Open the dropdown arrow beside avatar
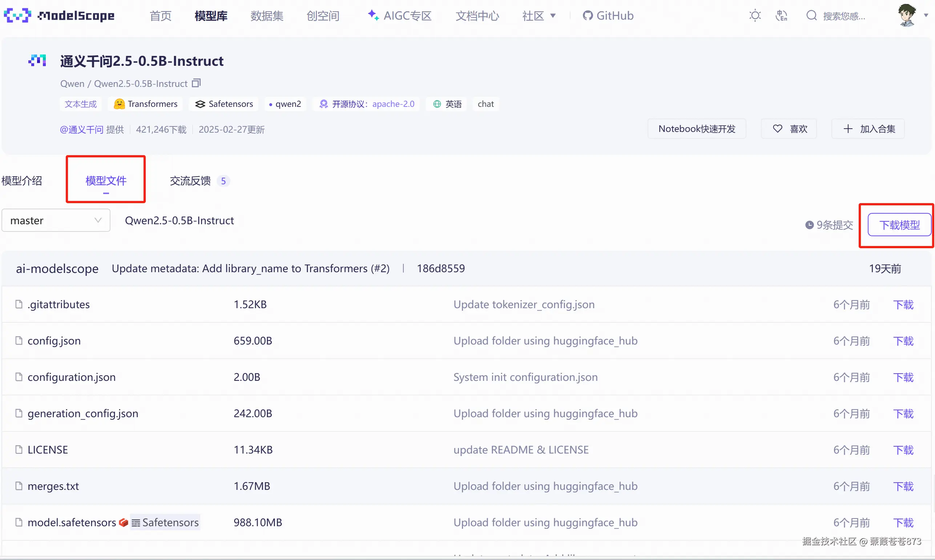 [926, 16]
